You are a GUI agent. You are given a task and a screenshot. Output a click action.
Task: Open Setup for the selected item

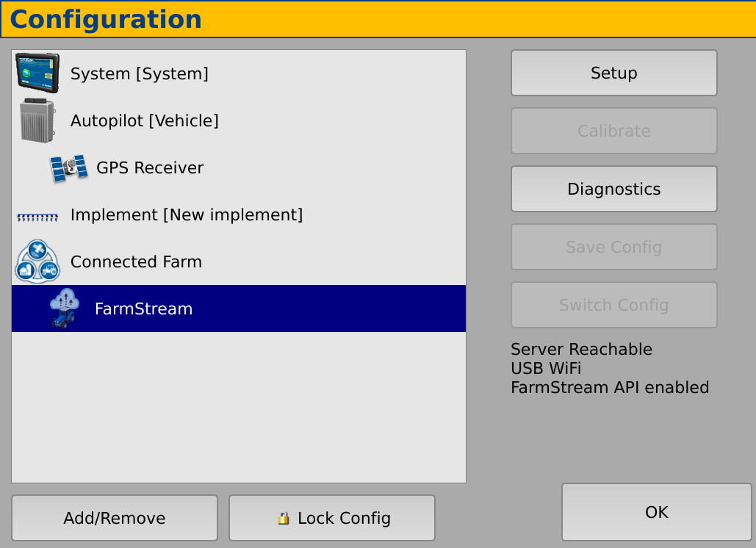click(x=613, y=73)
